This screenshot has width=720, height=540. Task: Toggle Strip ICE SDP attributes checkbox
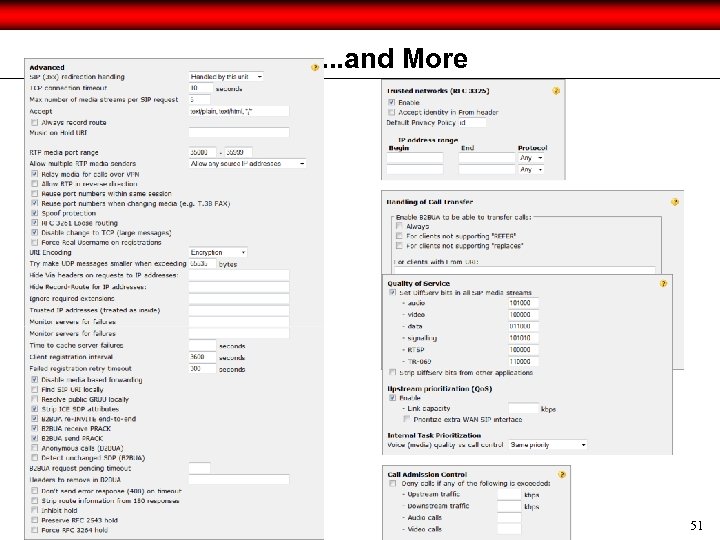pyautogui.click(x=34, y=409)
